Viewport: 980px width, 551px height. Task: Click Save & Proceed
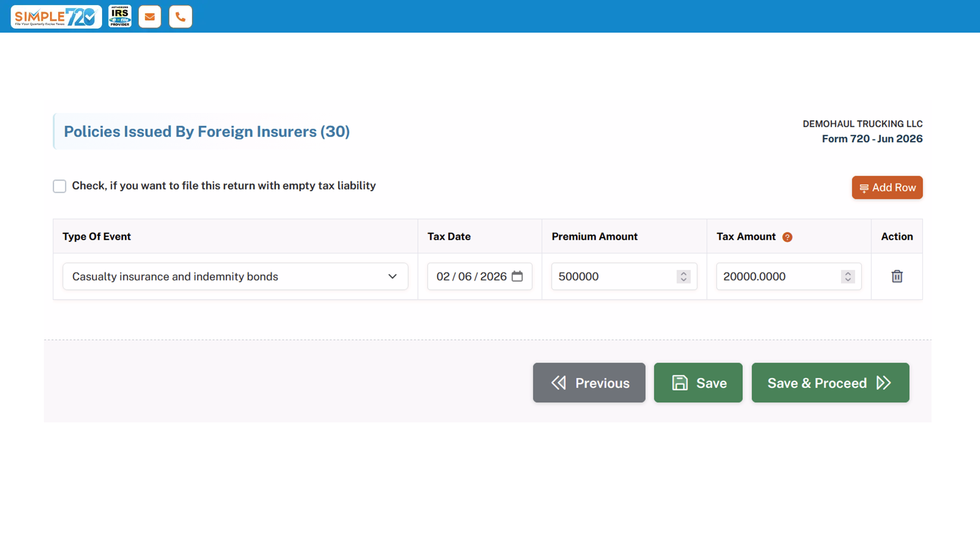(x=830, y=383)
